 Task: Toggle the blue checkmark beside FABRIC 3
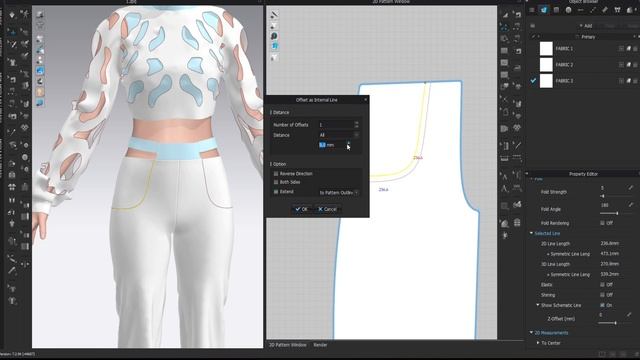click(533, 81)
